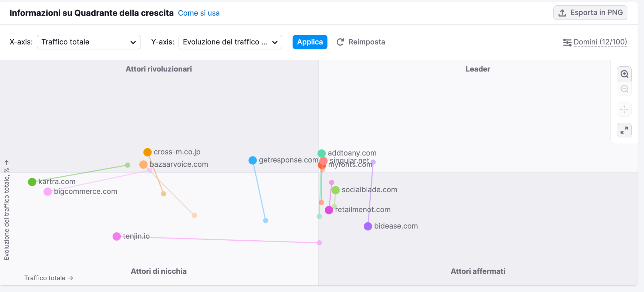The width and height of the screenshot is (644, 292).
Task: Select the getresponse.com blue data point
Action: tap(252, 160)
